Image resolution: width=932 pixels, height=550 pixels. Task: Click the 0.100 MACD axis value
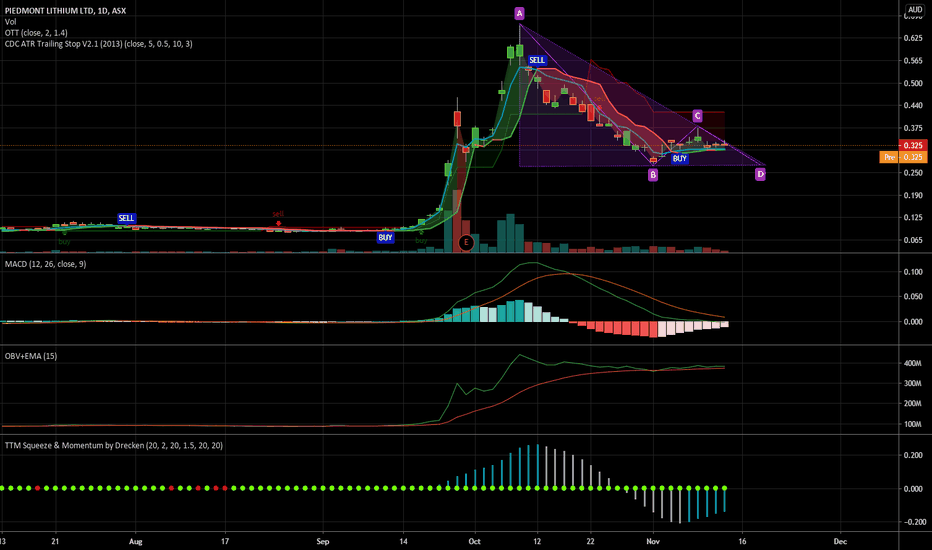pos(913,272)
